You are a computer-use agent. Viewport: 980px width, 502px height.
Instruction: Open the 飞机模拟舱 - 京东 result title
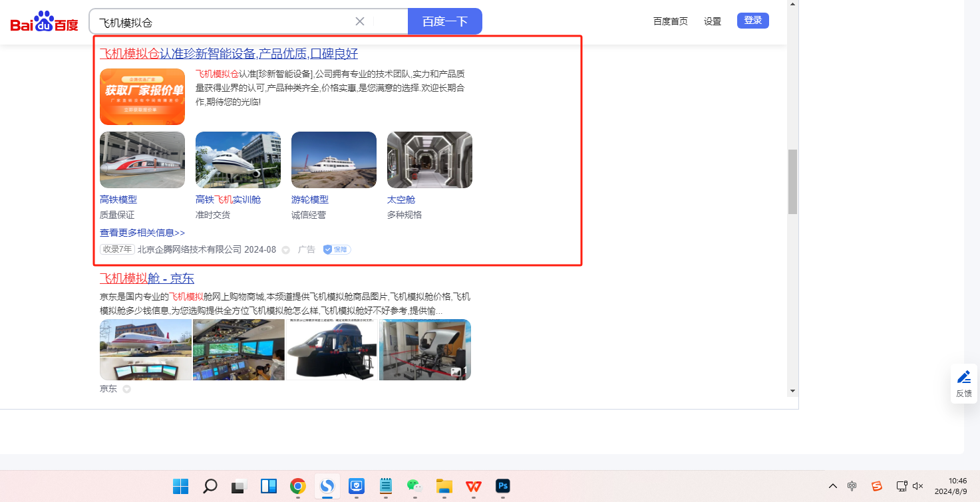pos(147,278)
